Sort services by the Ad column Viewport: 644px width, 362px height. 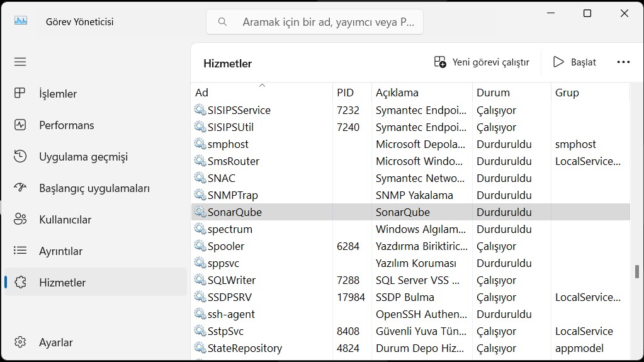coord(262,93)
